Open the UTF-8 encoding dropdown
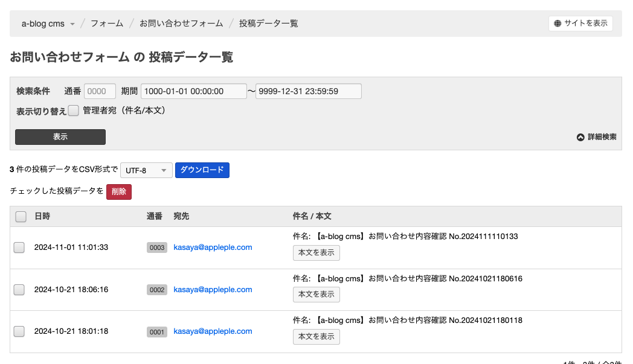The width and height of the screenshot is (633, 364). [146, 171]
